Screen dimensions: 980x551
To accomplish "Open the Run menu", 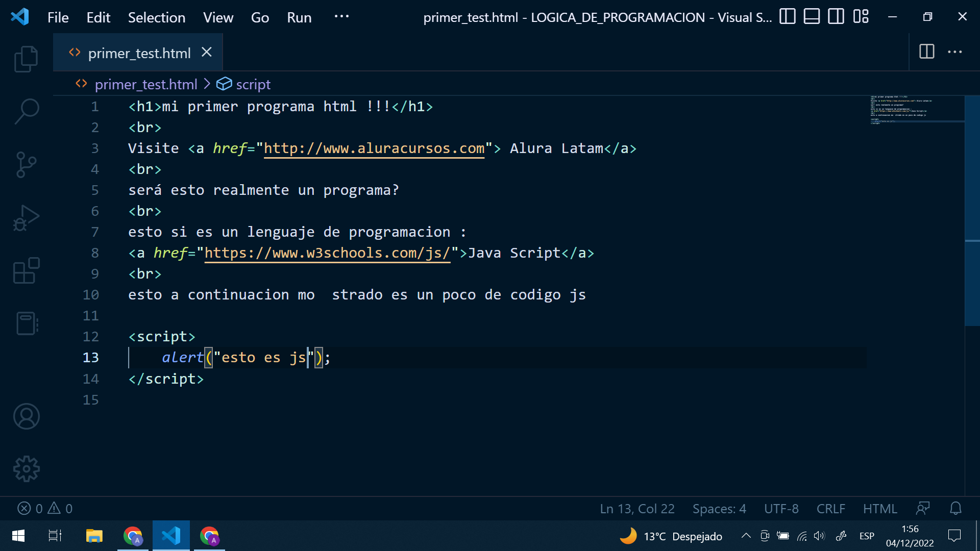I will tap(299, 17).
